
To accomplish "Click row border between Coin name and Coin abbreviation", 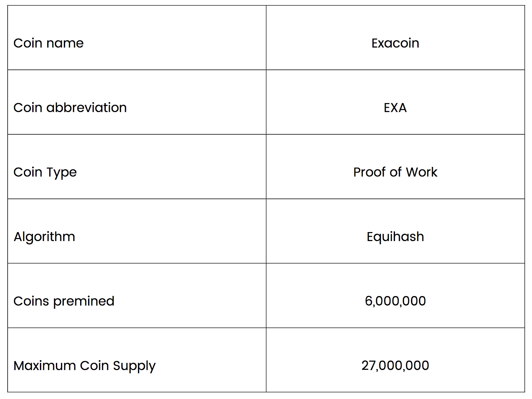I will coord(133,70).
